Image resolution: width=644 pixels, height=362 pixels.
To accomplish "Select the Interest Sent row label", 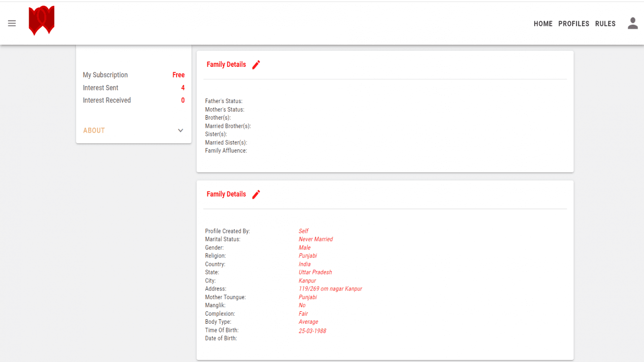I will (x=101, y=87).
